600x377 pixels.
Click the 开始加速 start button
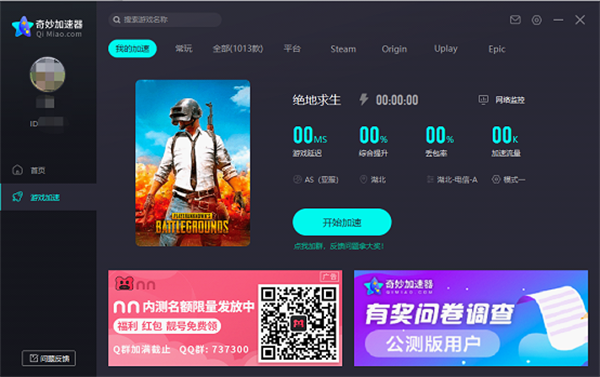click(x=342, y=222)
